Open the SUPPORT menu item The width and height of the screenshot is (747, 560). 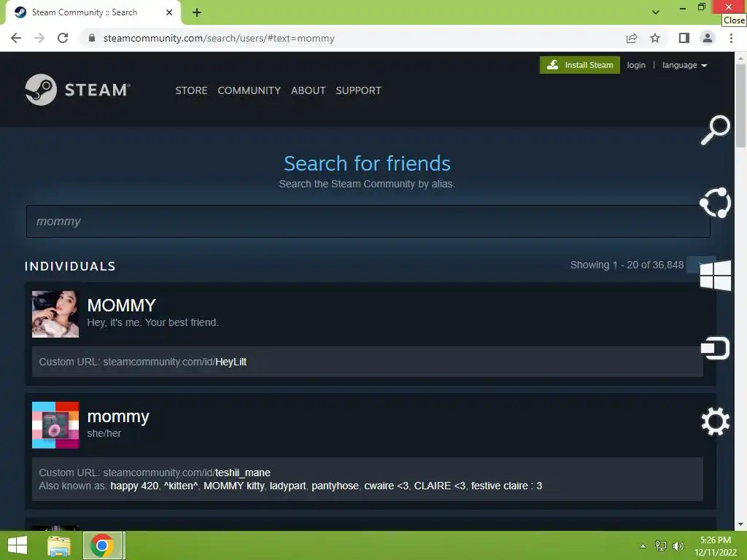(358, 90)
